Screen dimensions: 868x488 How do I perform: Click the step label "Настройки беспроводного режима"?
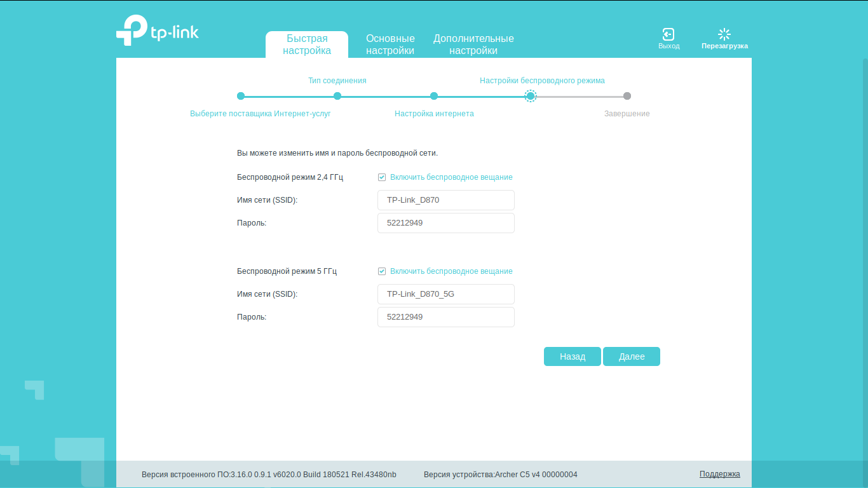click(x=542, y=81)
